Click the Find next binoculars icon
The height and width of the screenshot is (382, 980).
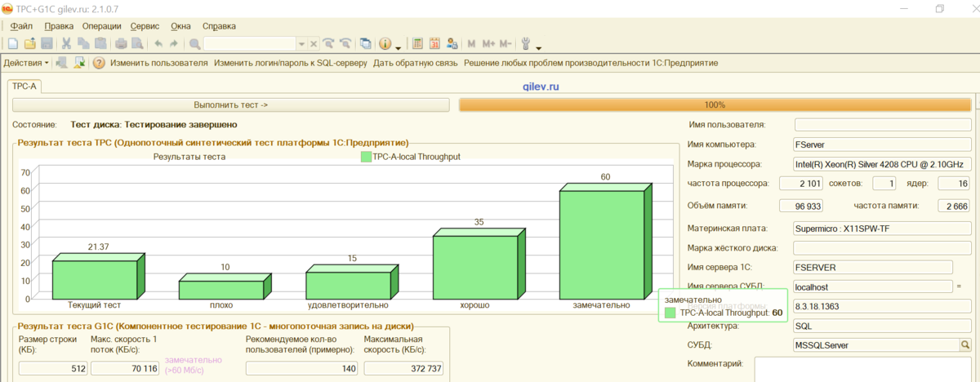click(328, 43)
